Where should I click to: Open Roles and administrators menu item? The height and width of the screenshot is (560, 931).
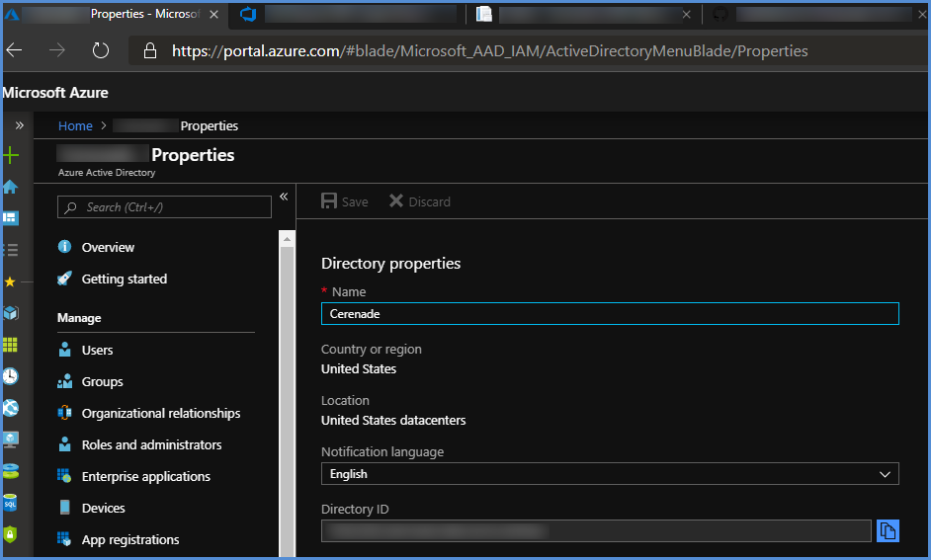tap(151, 444)
